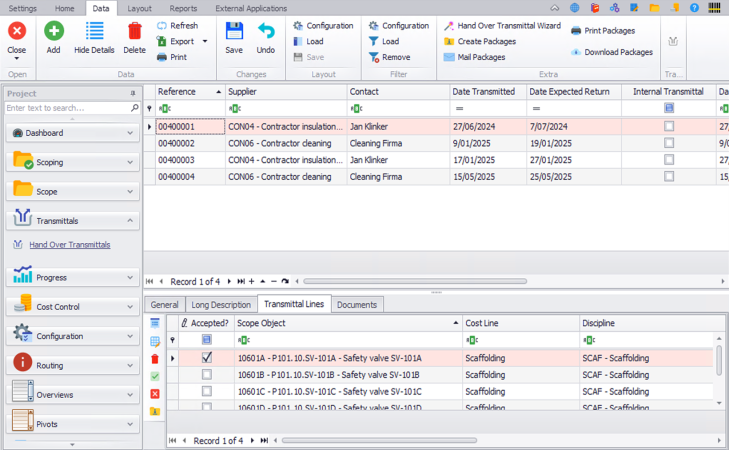
Task: Save changes with the floppy disk icon
Action: coord(234,37)
